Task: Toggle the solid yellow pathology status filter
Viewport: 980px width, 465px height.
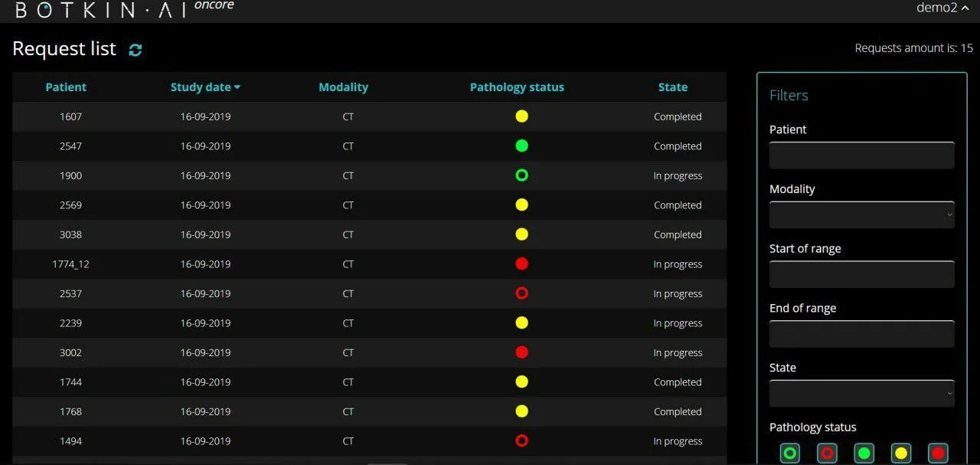Action: point(901,453)
